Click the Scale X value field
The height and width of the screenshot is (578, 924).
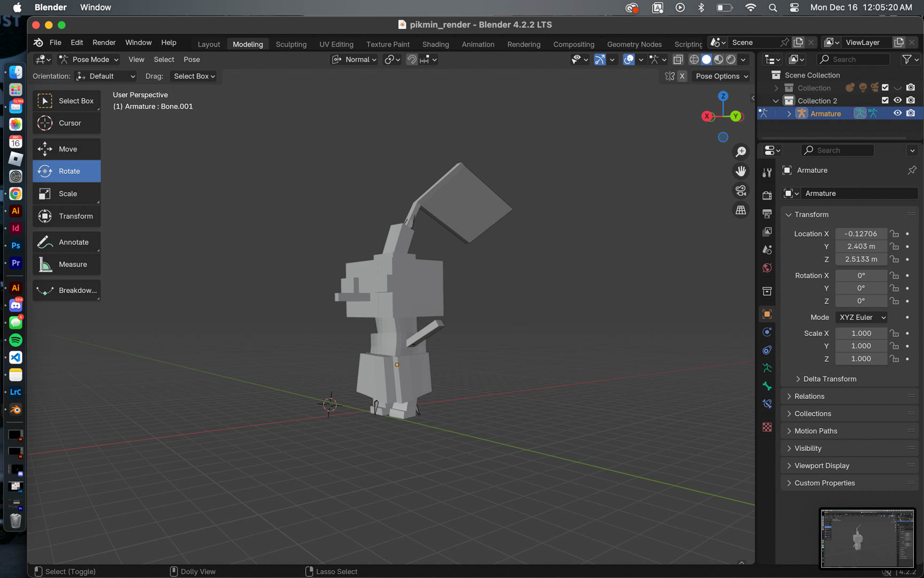(861, 333)
